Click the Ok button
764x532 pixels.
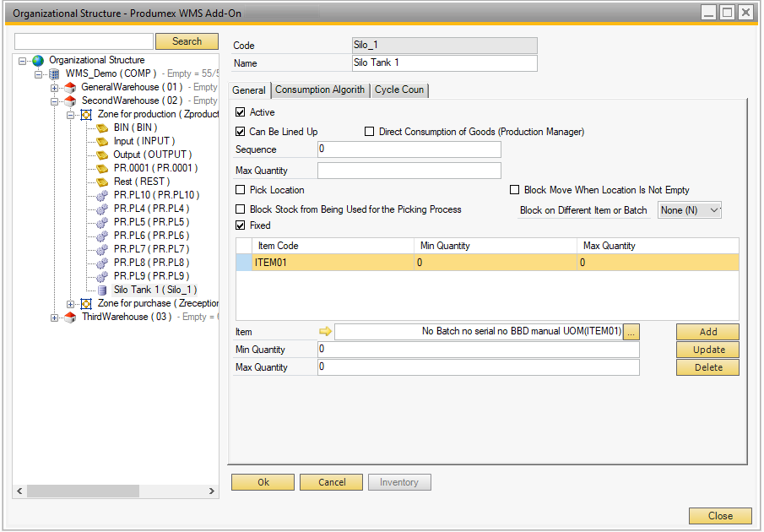point(263,482)
